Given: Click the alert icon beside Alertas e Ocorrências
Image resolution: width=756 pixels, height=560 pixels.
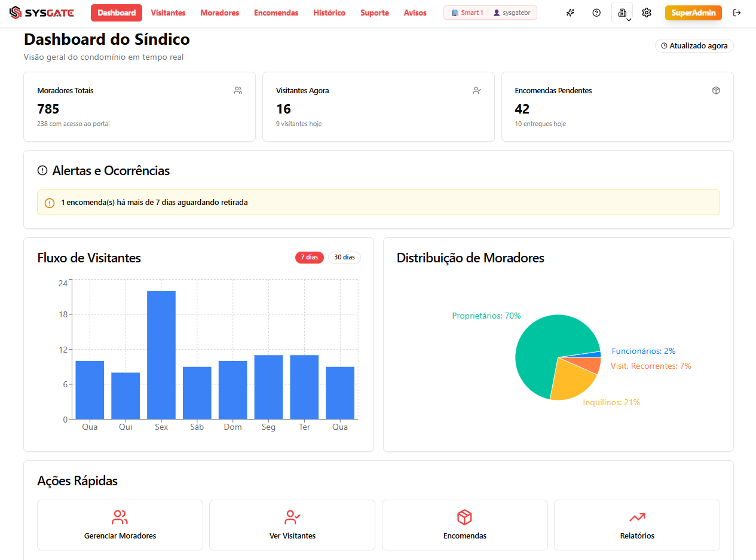Looking at the screenshot, I should 42,171.
